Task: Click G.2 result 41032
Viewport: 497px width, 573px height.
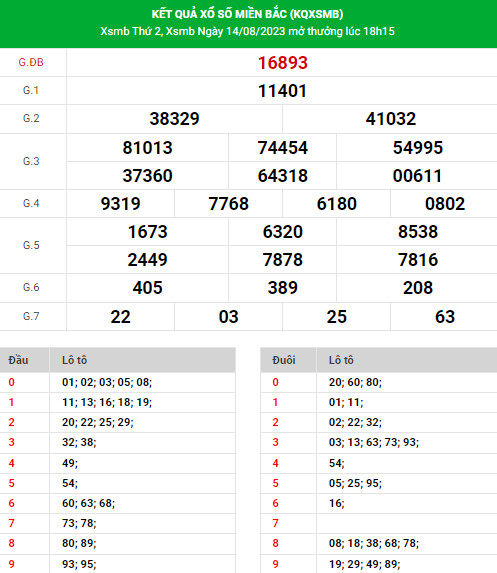Action: point(391,119)
